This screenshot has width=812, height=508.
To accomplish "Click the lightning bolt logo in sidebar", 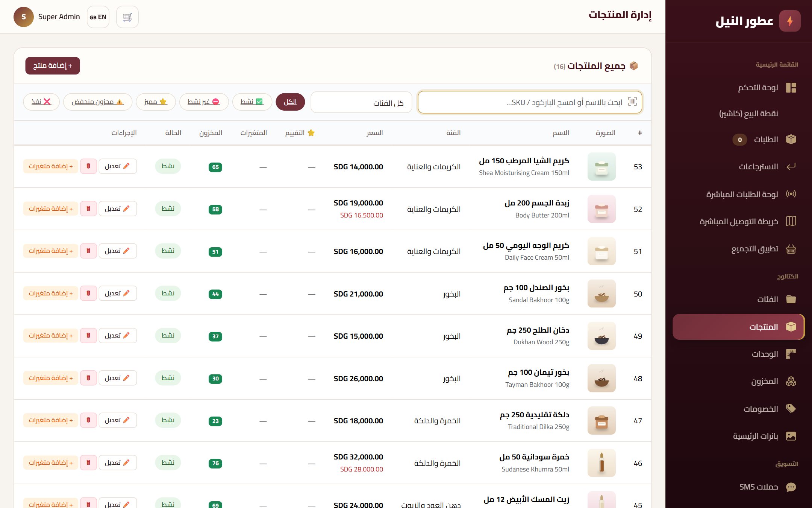I will click(x=790, y=21).
